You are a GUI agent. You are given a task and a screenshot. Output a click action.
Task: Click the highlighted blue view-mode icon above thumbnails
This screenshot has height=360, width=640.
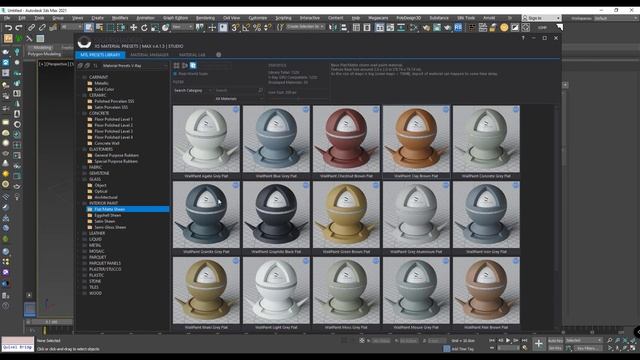tap(193, 65)
